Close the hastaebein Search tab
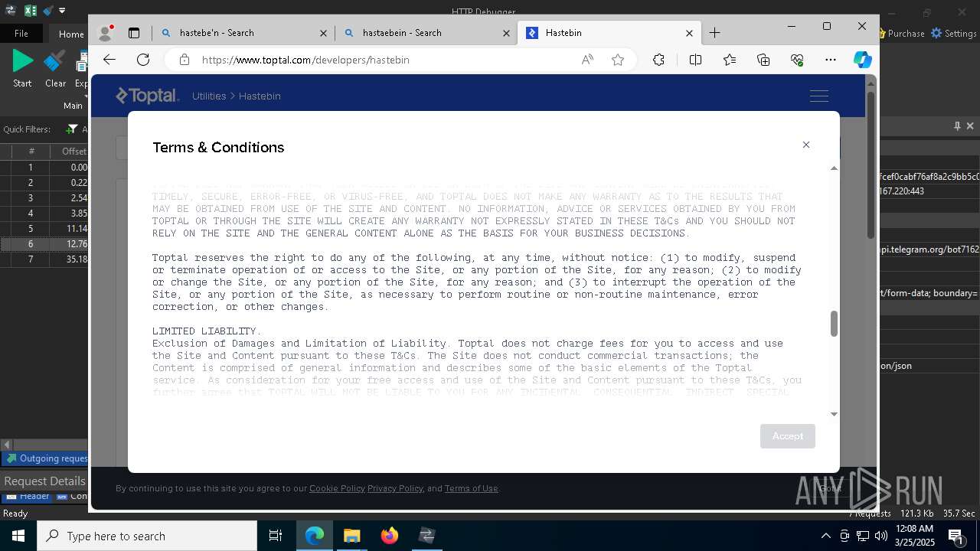The width and height of the screenshot is (980, 551). (506, 33)
